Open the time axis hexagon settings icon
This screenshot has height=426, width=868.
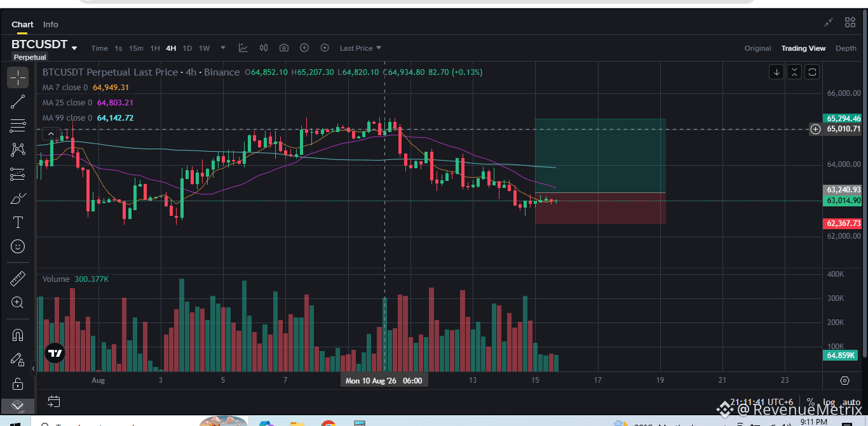point(844,380)
